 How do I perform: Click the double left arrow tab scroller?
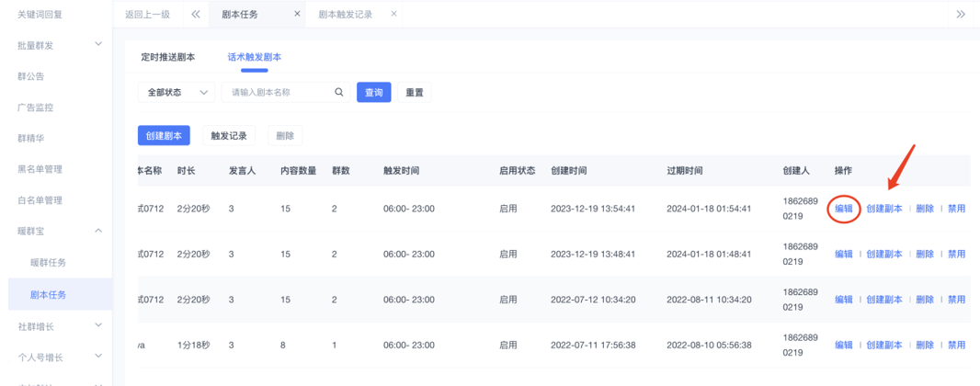point(196,14)
